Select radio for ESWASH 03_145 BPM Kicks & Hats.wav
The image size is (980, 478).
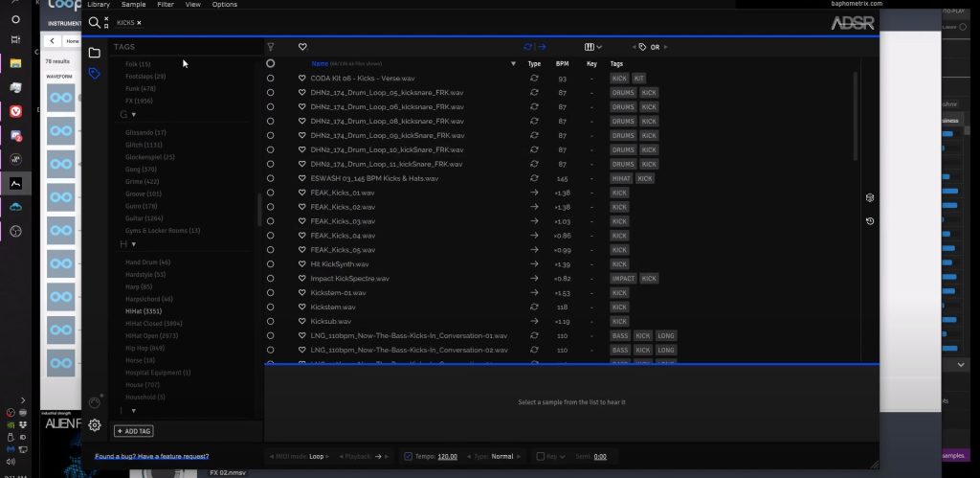coord(270,178)
